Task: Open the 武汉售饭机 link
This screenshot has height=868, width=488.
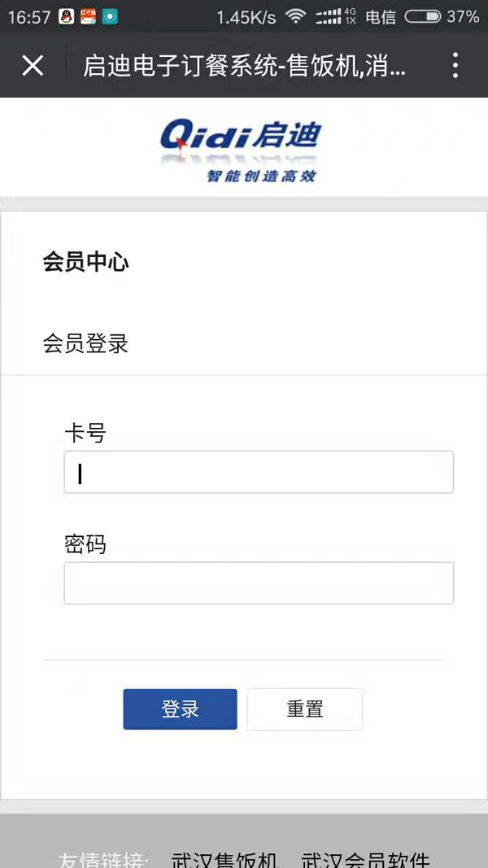Action: point(224,858)
